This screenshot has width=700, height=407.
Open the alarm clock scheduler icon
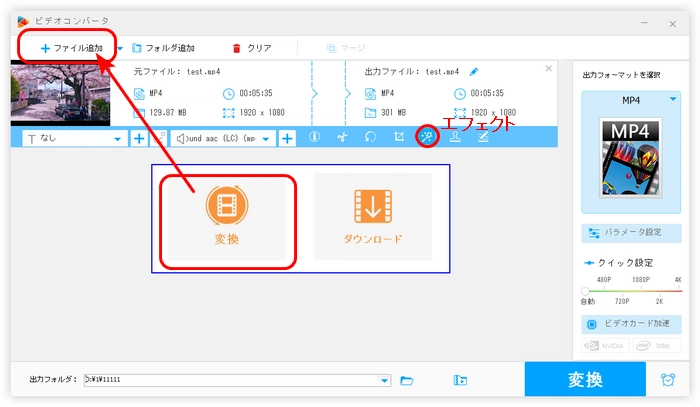point(667,380)
